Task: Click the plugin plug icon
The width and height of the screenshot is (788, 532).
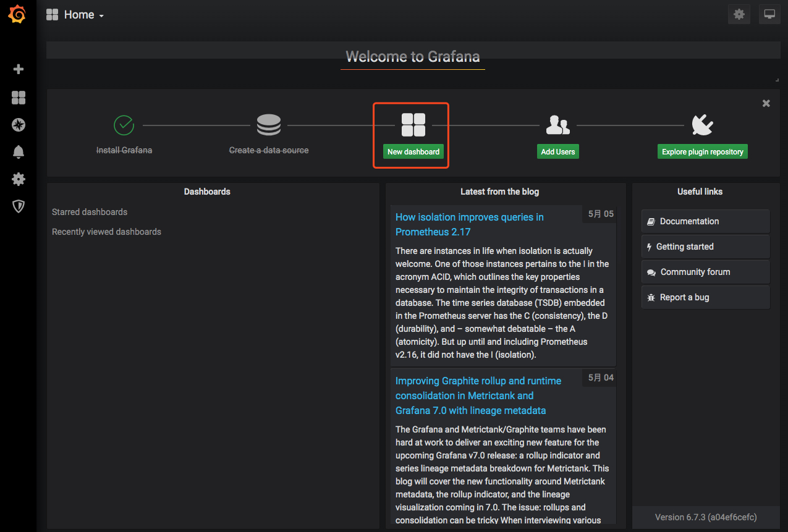Action: pos(702,125)
